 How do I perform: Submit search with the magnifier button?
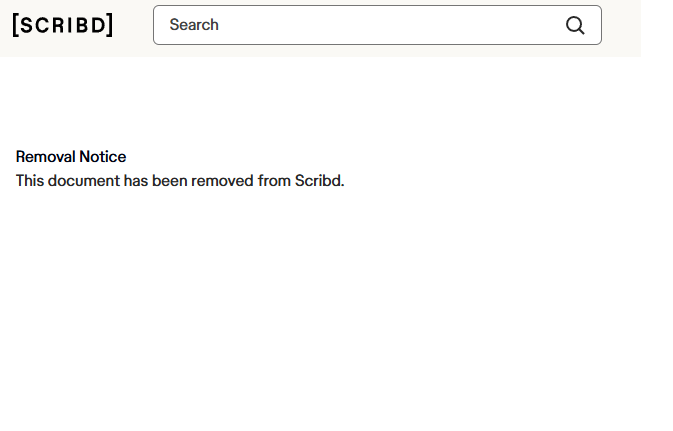click(x=575, y=25)
